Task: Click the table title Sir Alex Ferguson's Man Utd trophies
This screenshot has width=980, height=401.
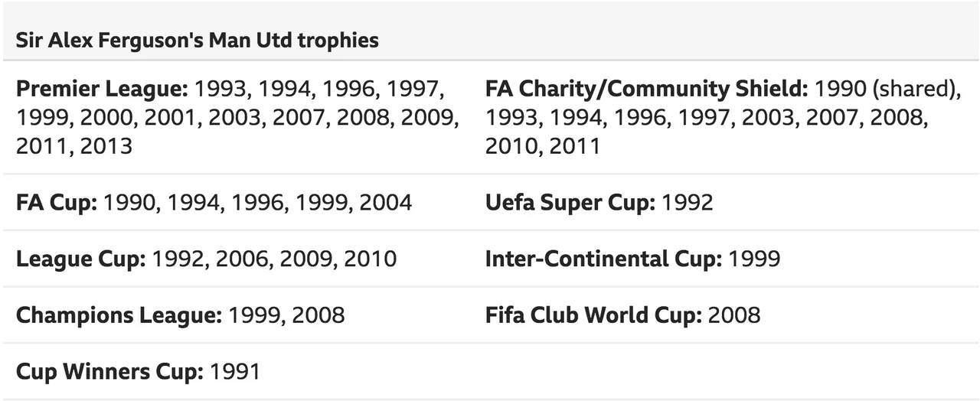Action: click(198, 40)
